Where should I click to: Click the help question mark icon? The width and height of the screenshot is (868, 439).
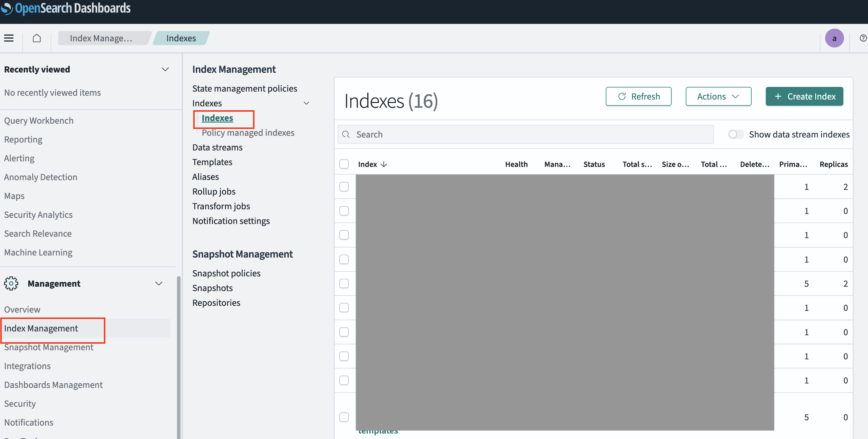[863, 38]
